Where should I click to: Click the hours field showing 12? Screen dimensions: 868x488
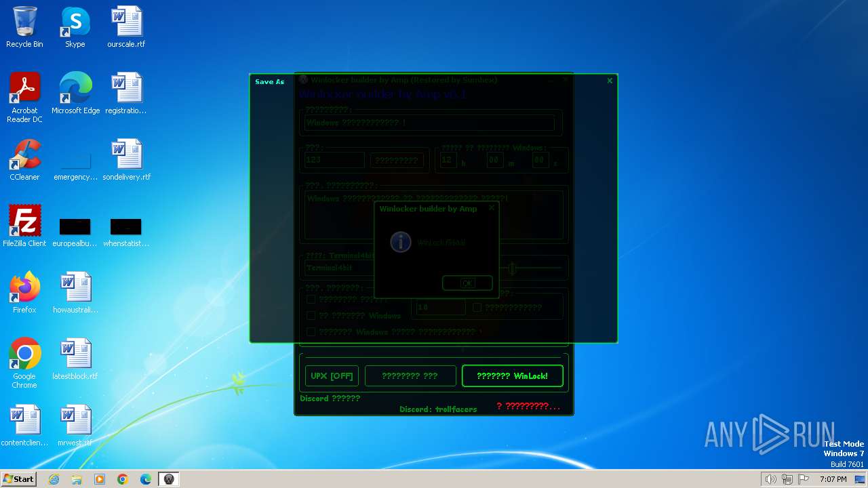(x=448, y=160)
